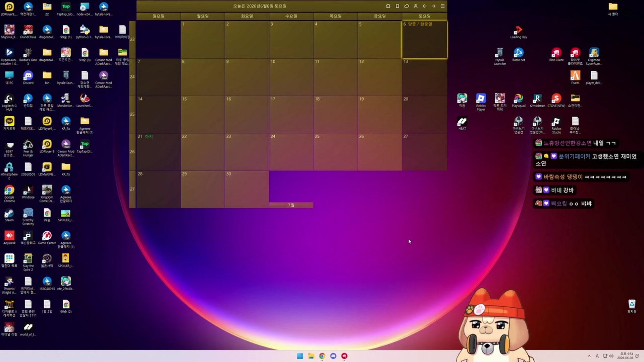Open the Logitech G HUB shortcut
The width and height of the screenshot is (644, 362).
tap(9, 102)
